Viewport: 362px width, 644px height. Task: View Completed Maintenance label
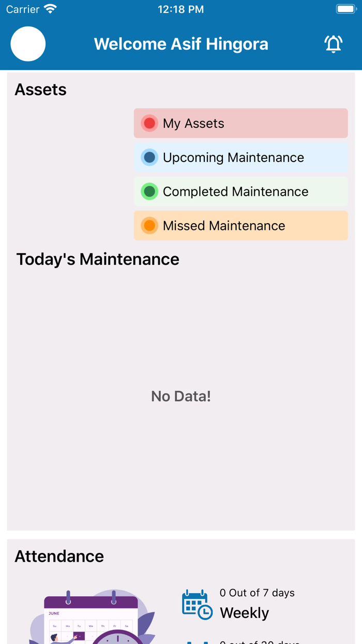coord(235,192)
